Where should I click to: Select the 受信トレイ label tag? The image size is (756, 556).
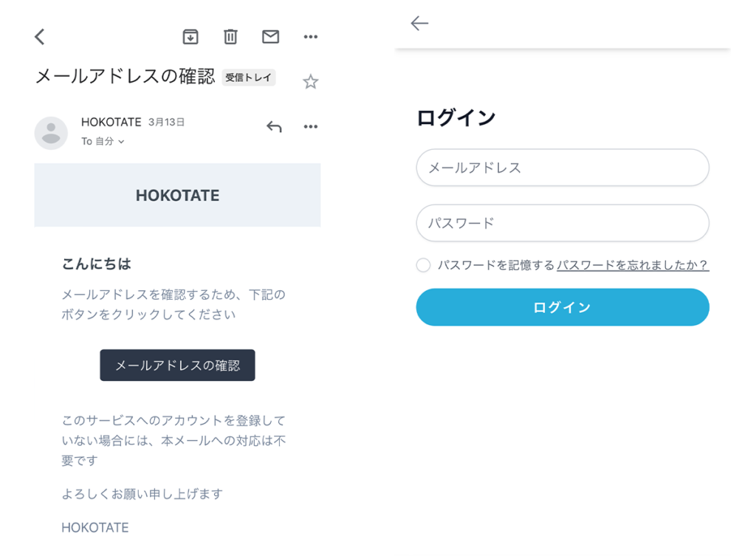[x=248, y=78]
